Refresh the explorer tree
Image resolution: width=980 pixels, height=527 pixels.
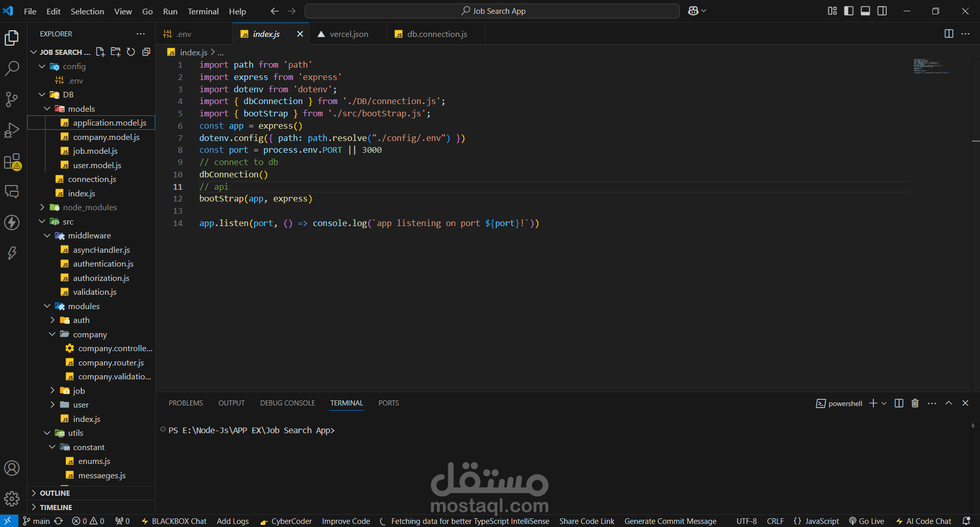click(131, 52)
